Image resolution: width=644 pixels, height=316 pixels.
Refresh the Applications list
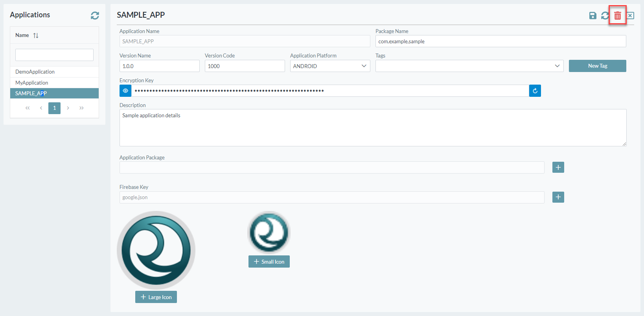click(95, 15)
